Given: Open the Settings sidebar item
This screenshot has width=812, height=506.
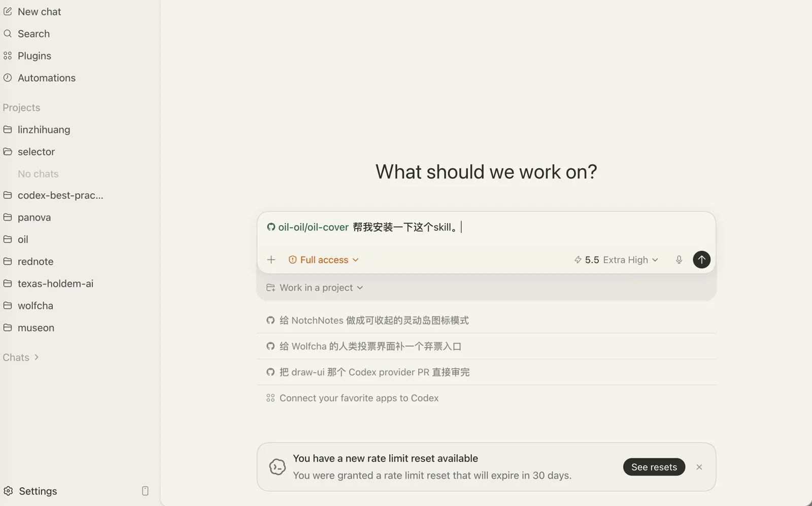Looking at the screenshot, I should [x=38, y=491].
